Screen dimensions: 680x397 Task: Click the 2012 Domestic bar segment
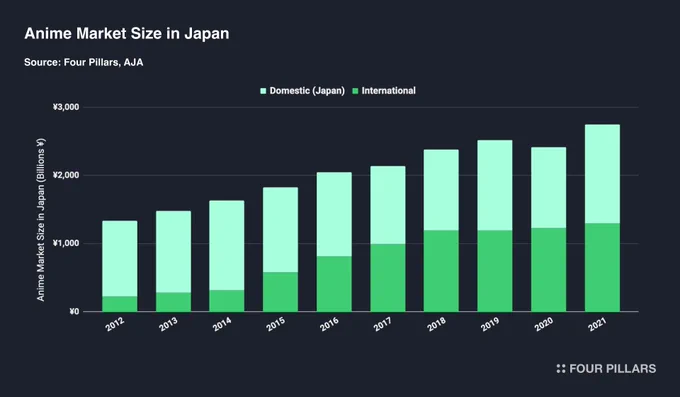(x=120, y=259)
